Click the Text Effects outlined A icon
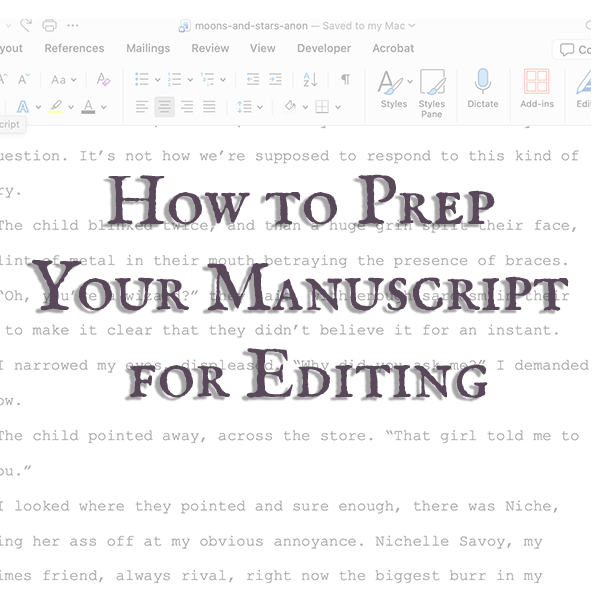The width and height of the screenshot is (600, 600). click(23, 107)
